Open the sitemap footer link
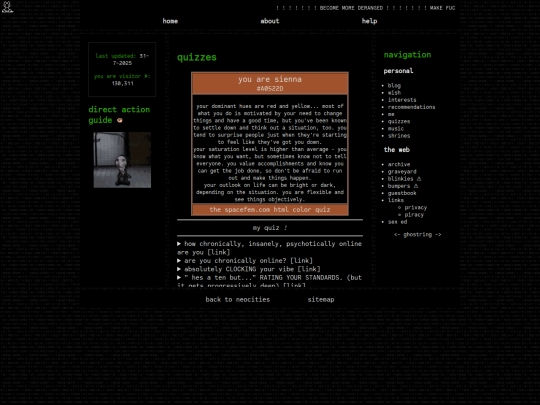 321,300
